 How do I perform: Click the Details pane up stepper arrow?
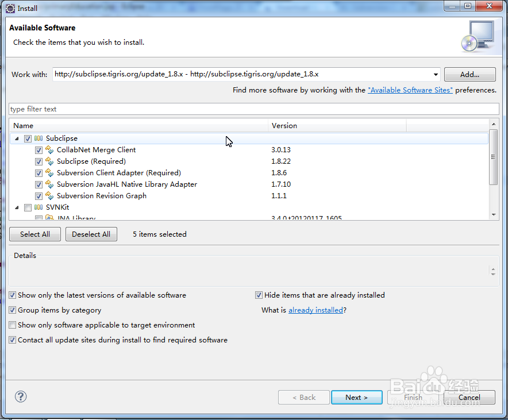pos(493,269)
